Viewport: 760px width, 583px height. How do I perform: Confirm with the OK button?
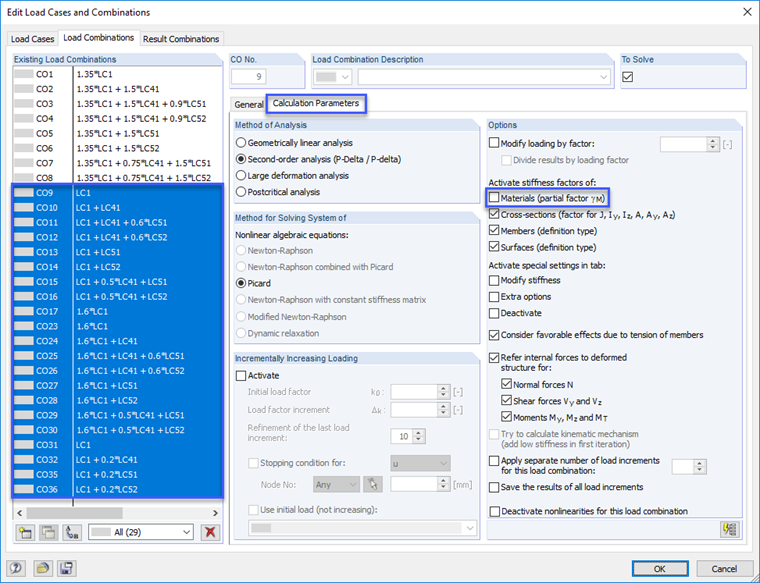click(x=660, y=568)
